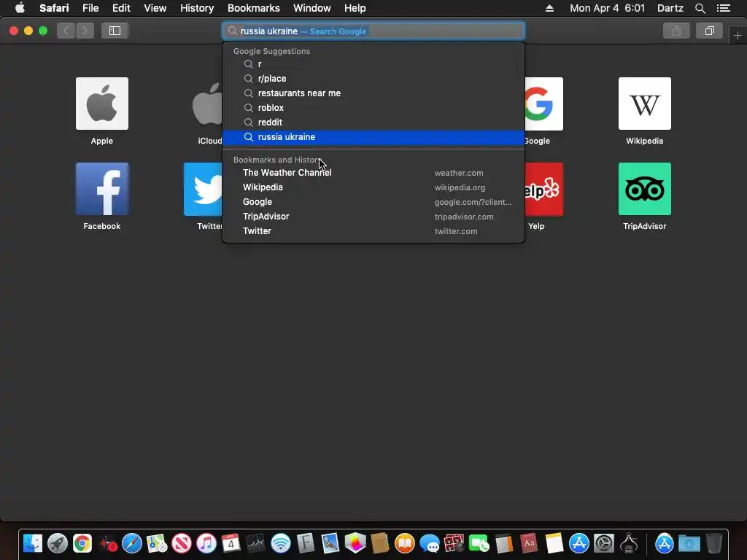Open the Safari menu
This screenshot has height=560, width=747.
(54, 8)
